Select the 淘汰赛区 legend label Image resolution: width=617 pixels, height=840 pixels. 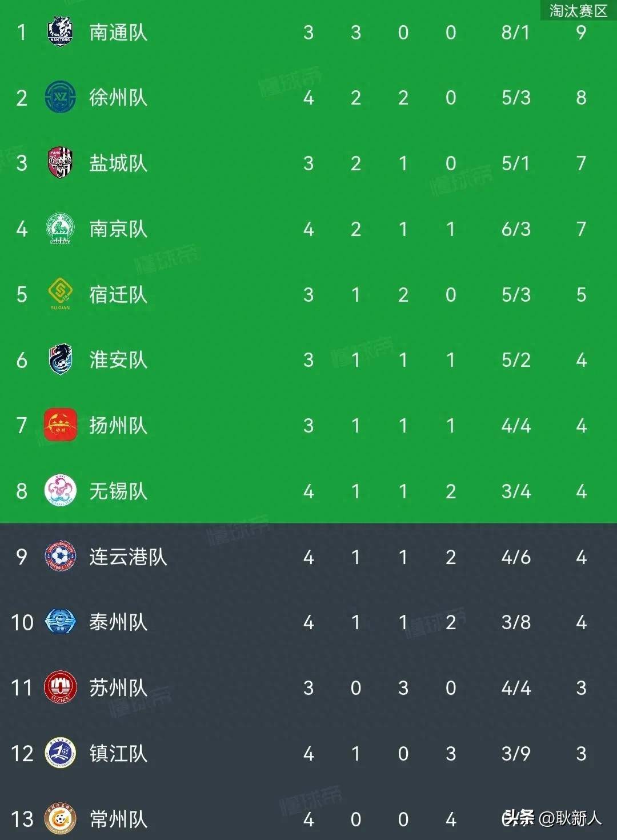point(578,11)
